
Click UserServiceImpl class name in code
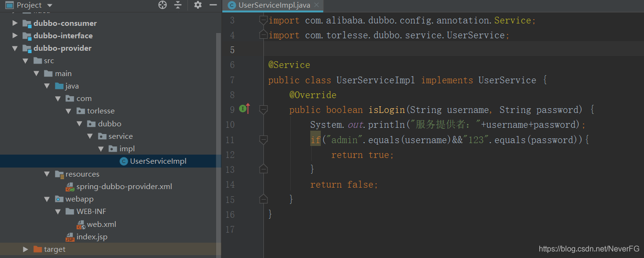(x=376, y=80)
